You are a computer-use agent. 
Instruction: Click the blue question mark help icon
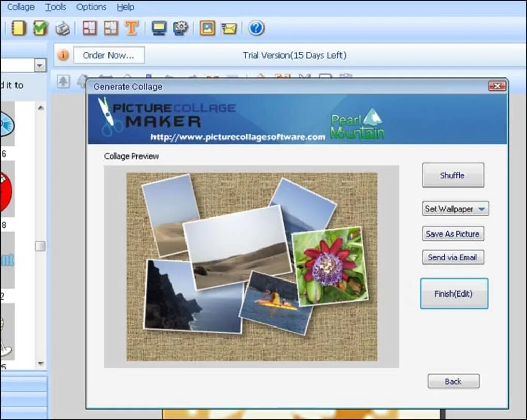(x=256, y=28)
